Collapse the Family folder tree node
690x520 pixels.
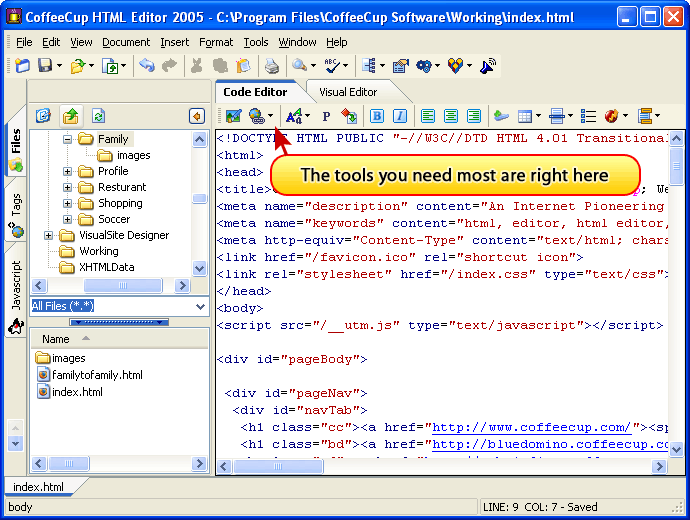[x=68, y=140]
